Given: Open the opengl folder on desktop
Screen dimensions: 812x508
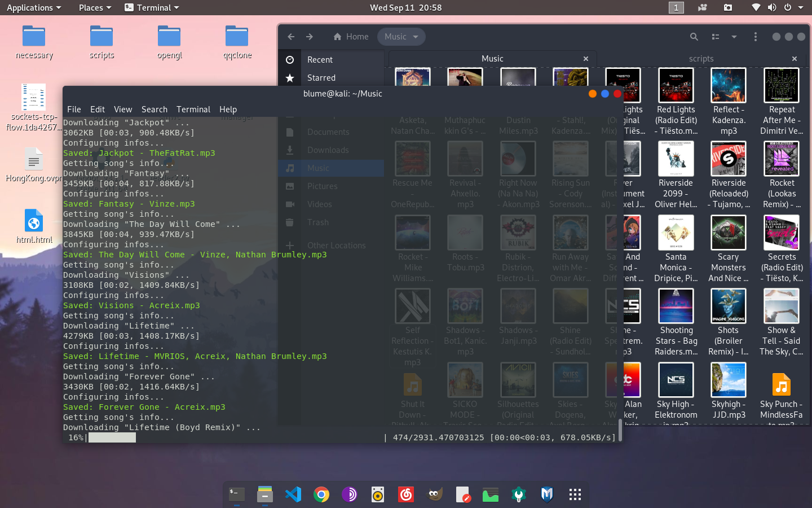Looking at the screenshot, I should 169,42.
